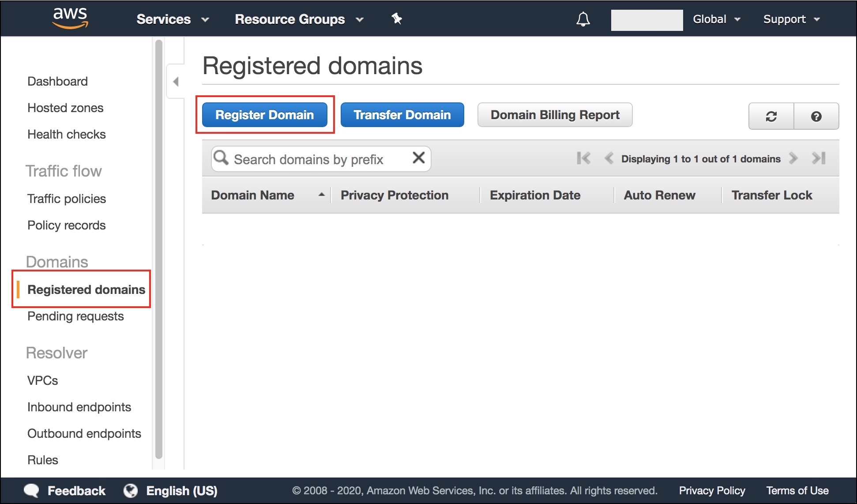Click the Transfer Domain button
This screenshot has height=504, width=857.
click(402, 115)
